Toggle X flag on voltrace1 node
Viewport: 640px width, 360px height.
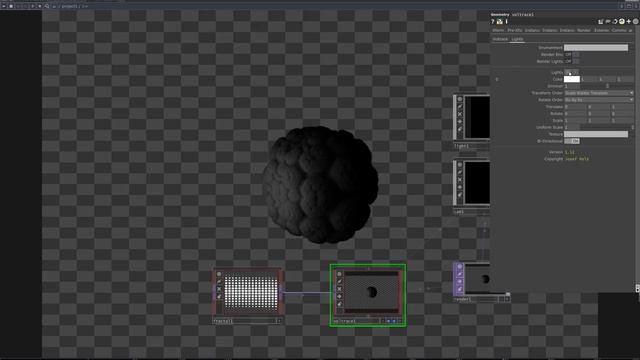coord(339,289)
